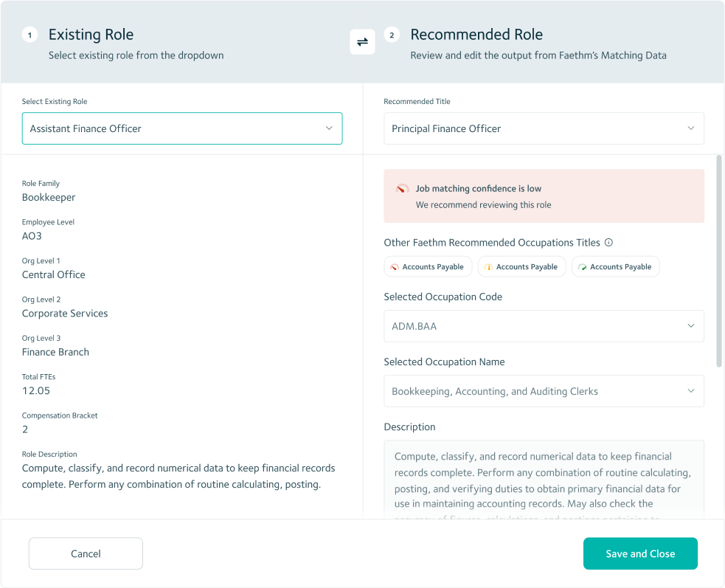Select Accounts Payable chip with green gauge
The height and width of the screenshot is (588, 725).
[615, 267]
